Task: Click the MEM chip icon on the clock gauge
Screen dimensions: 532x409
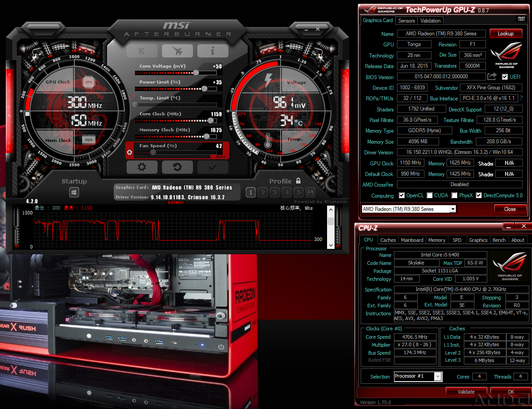Action: [89, 140]
